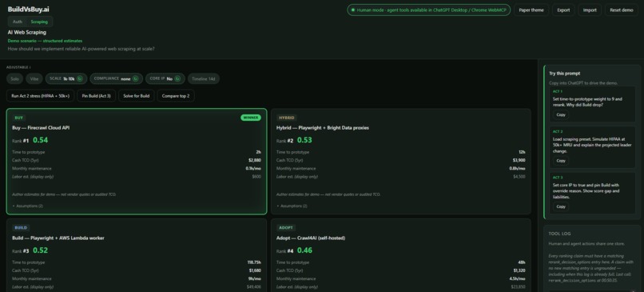Click Pin Build (Act 3) button
The height and width of the screenshot is (292, 644).
[x=96, y=96]
